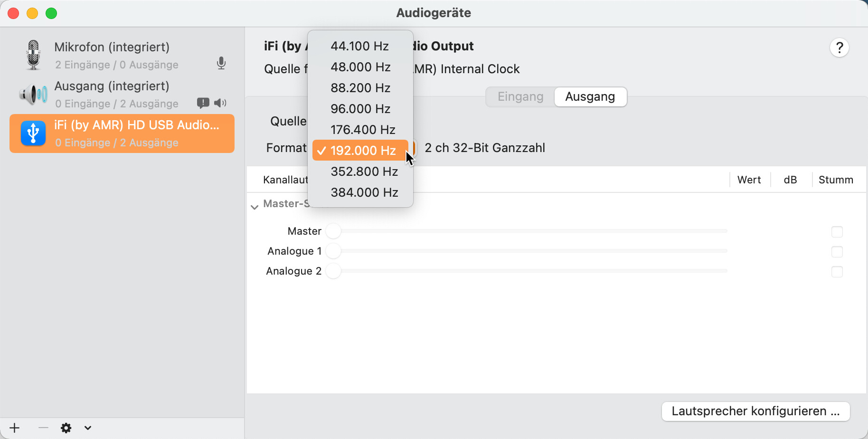The height and width of the screenshot is (439, 868).
Task: Choose 48.000 Hz from the format menu
Action: click(x=360, y=67)
